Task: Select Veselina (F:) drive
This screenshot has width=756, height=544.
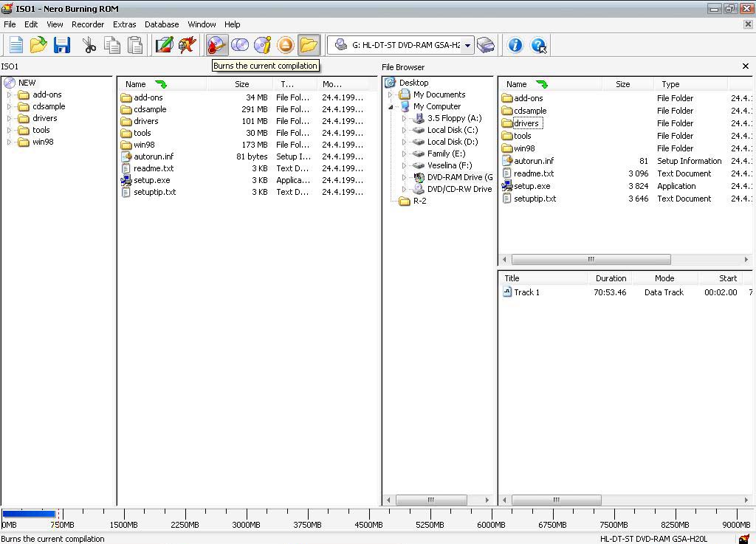Action: (x=450, y=166)
